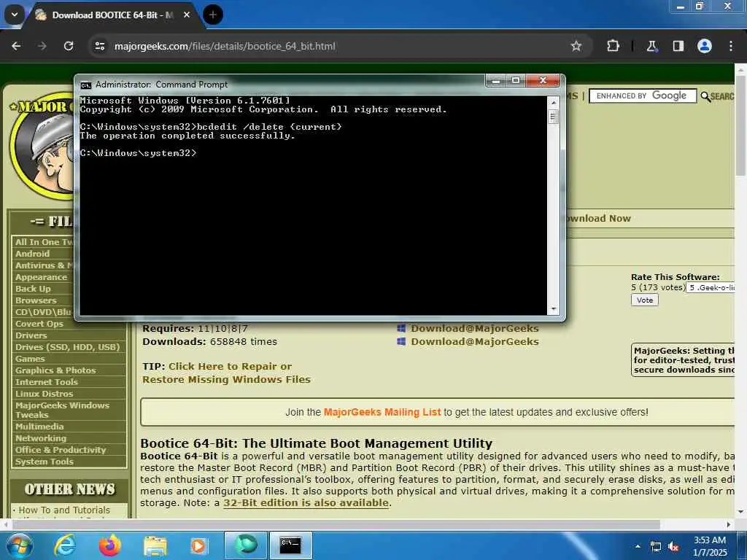Launch Firefox from taskbar
The height and width of the screenshot is (560, 747).
110,545
